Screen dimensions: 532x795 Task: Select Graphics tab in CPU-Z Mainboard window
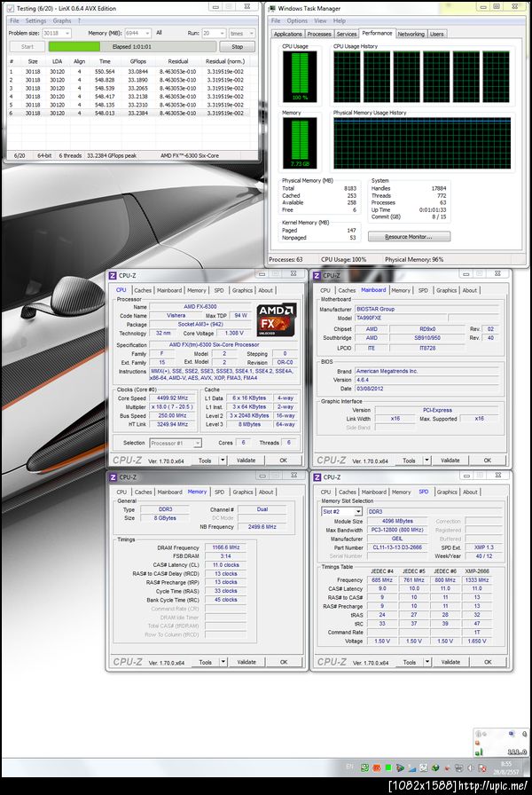(x=446, y=290)
